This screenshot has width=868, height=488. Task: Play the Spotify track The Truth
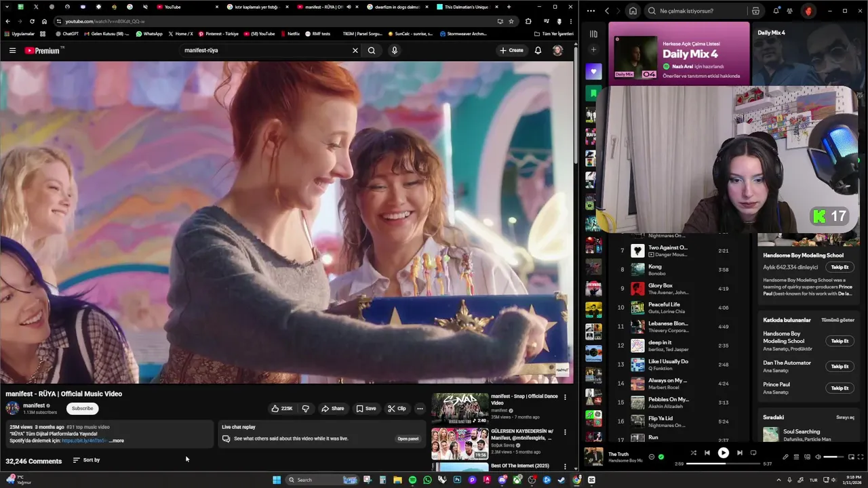pyautogui.click(x=723, y=453)
